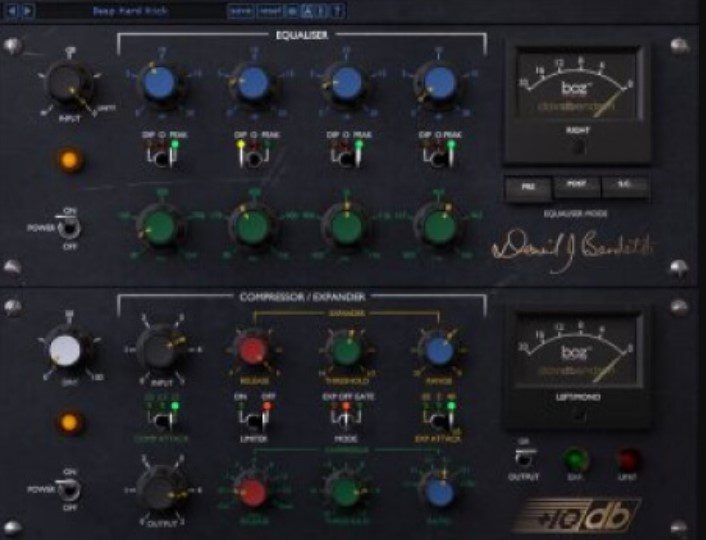Click the LEFT/MONO meter selector
Image resolution: width=706 pixels, height=540 pixels.
pyautogui.click(x=578, y=415)
